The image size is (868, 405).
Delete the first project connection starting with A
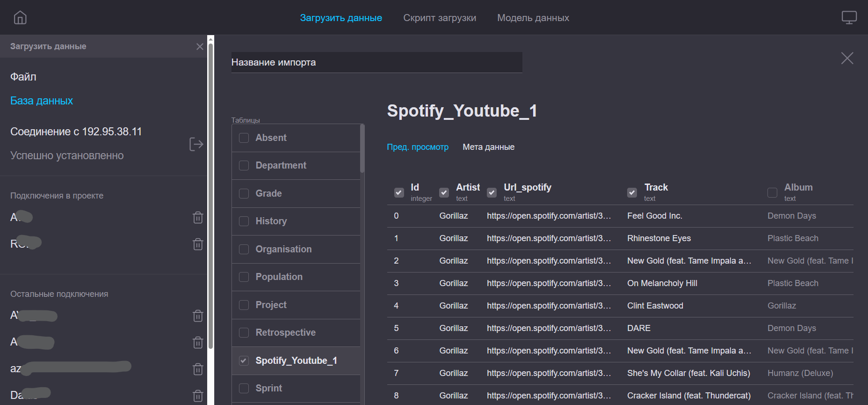[x=198, y=217]
